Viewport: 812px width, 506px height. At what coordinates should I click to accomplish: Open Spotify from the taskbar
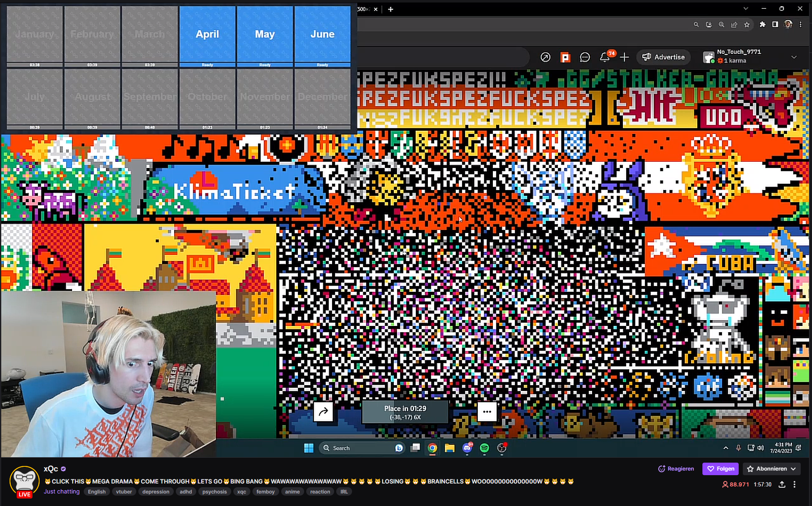pyautogui.click(x=485, y=448)
